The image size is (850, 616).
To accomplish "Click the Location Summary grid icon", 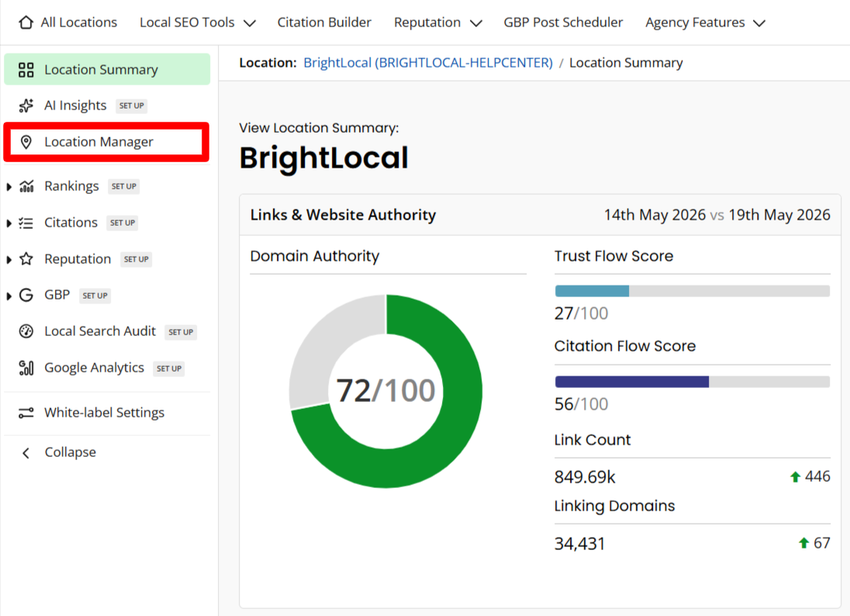I will click(26, 70).
